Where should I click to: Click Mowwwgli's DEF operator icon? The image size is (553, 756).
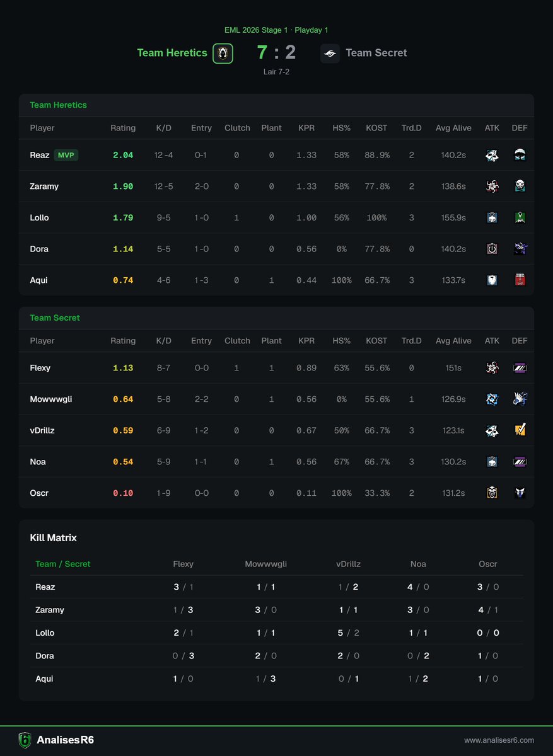click(x=520, y=399)
